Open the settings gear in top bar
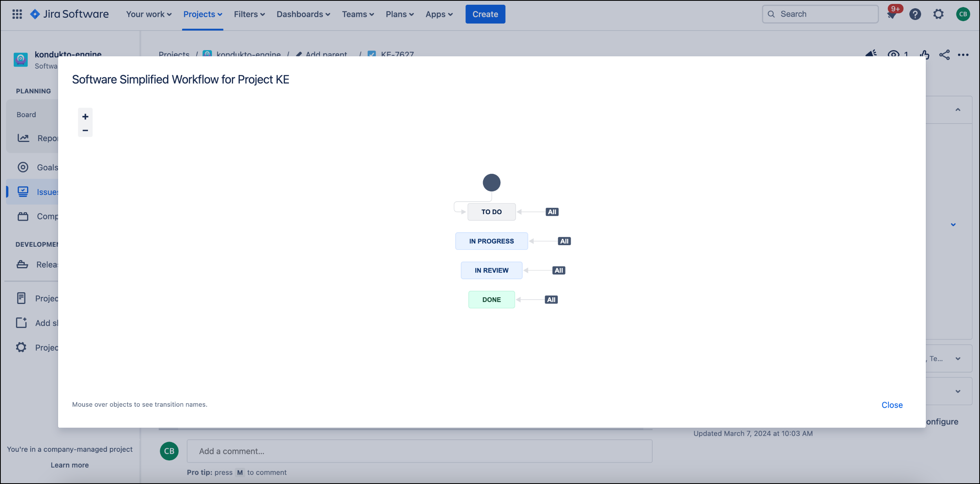The width and height of the screenshot is (980, 484). [938, 15]
